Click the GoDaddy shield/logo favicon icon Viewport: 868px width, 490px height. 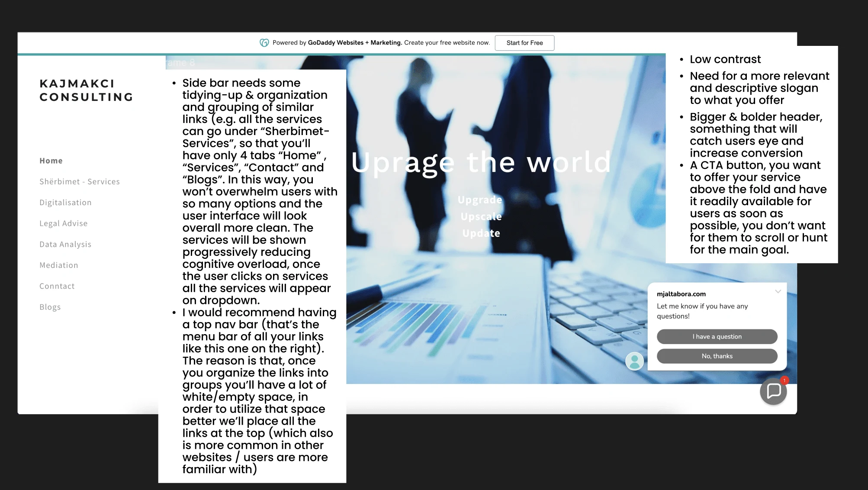click(x=264, y=42)
